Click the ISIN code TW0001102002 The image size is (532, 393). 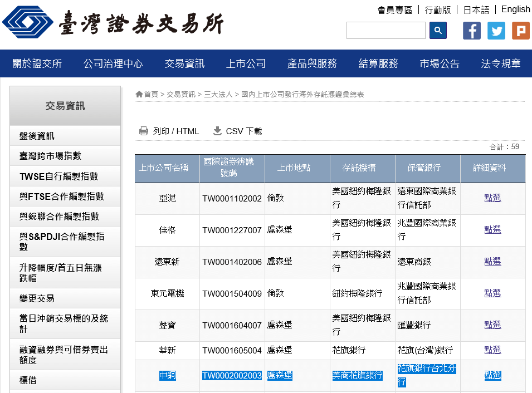click(x=232, y=199)
